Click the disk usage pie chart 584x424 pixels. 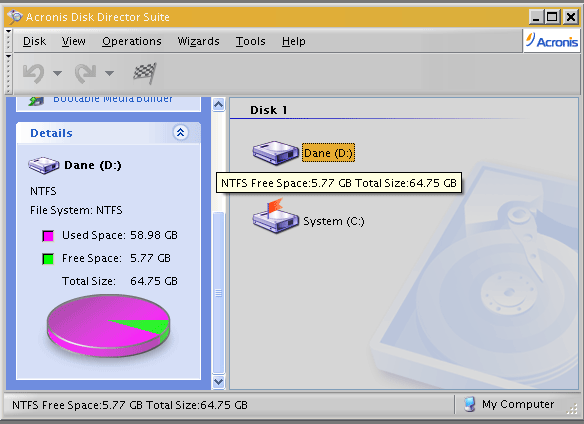point(108,326)
